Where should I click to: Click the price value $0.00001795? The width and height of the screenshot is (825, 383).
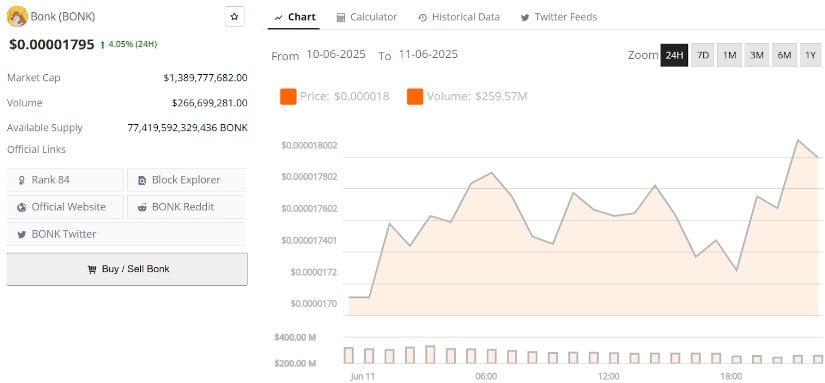(52, 45)
